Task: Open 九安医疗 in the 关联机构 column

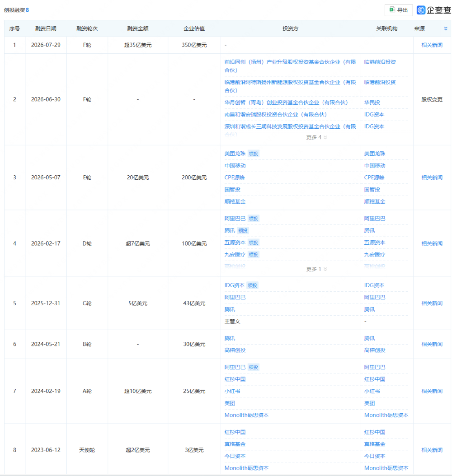Action: [x=375, y=254]
